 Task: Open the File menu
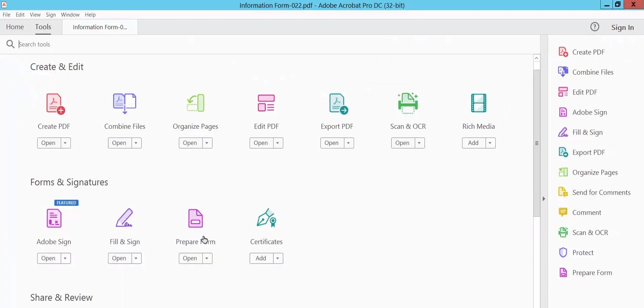pos(6,15)
